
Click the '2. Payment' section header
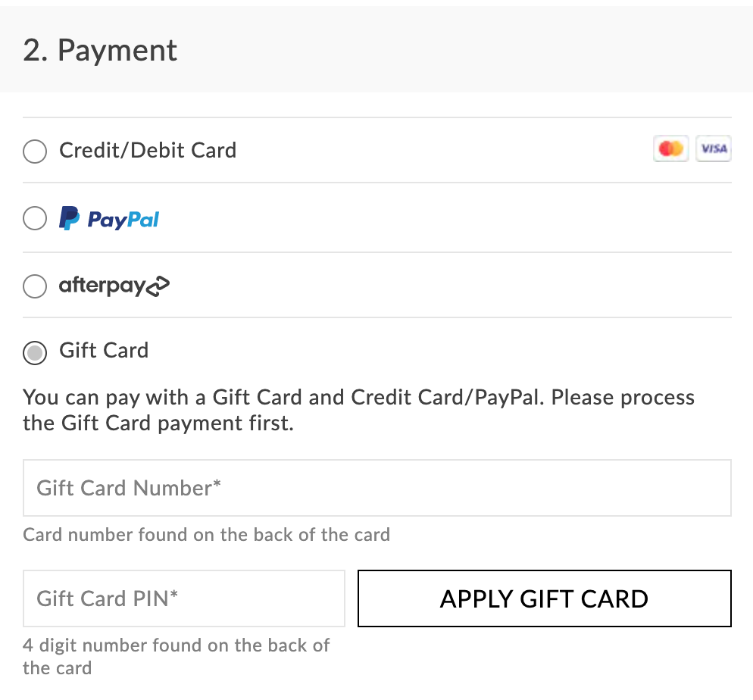pos(99,50)
